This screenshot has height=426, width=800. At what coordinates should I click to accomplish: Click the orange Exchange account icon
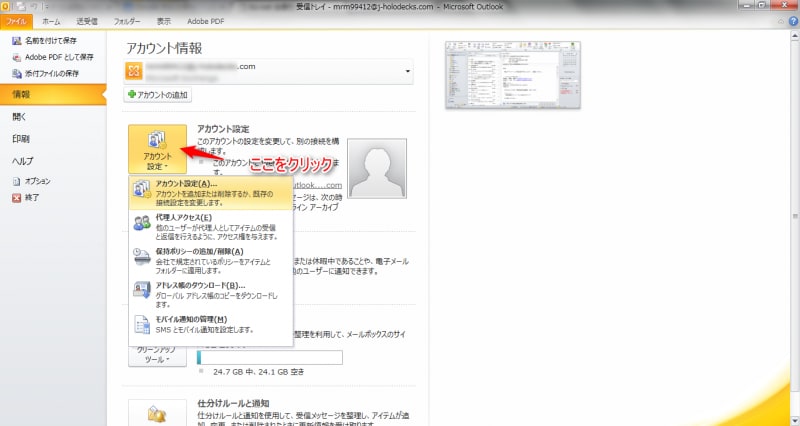coord(134,71)
